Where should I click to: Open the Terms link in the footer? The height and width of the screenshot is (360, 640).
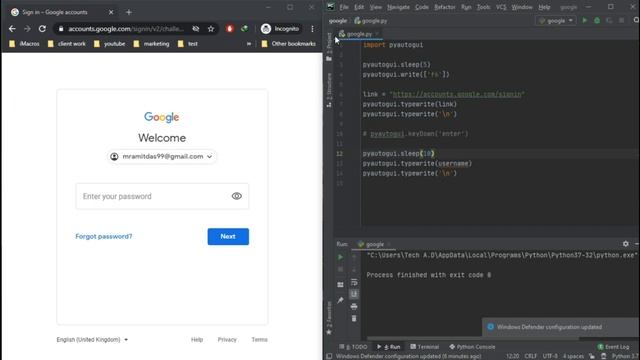pyautogui.click(x=259, y=340)
